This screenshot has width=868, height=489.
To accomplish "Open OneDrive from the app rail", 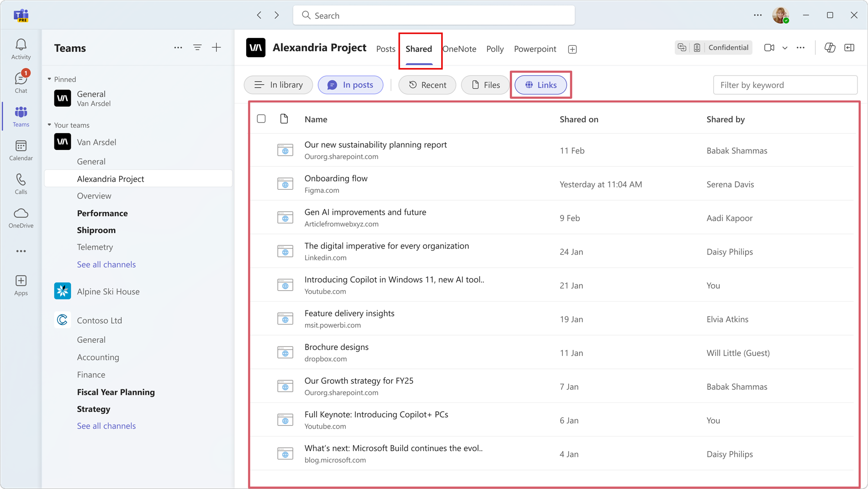I will [21, 218].
